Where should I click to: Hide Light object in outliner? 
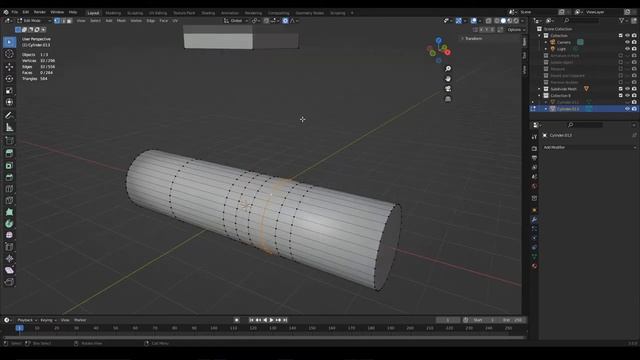coord(627,49)
